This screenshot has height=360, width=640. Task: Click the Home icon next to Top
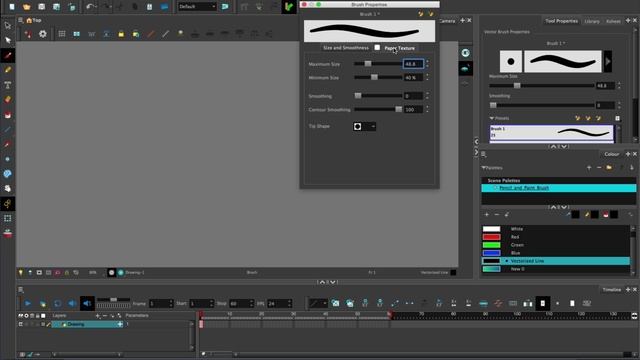coord(29,20)
